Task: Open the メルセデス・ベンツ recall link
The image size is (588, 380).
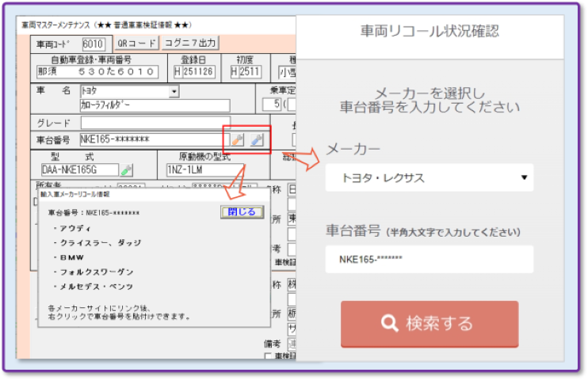Action: 94,286
